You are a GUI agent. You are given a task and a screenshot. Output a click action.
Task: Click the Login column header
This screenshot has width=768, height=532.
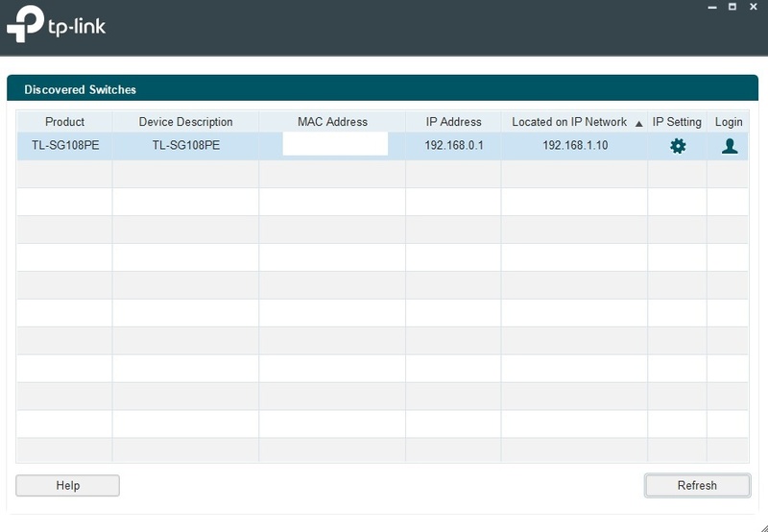pos(729,122)
